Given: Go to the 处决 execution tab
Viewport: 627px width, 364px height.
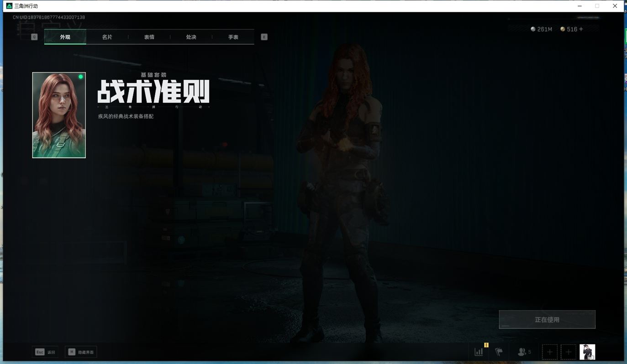Looking at the screenshot, I should tap(191, 37).
